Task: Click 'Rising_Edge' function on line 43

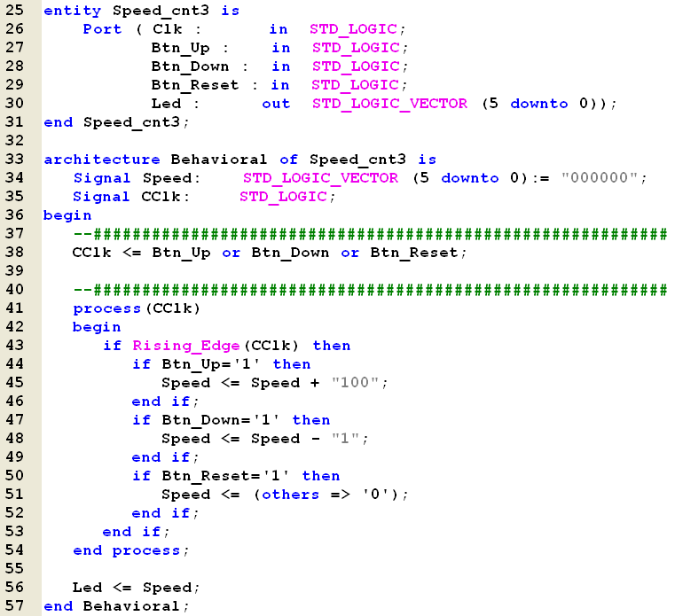Action: [186, 346]
